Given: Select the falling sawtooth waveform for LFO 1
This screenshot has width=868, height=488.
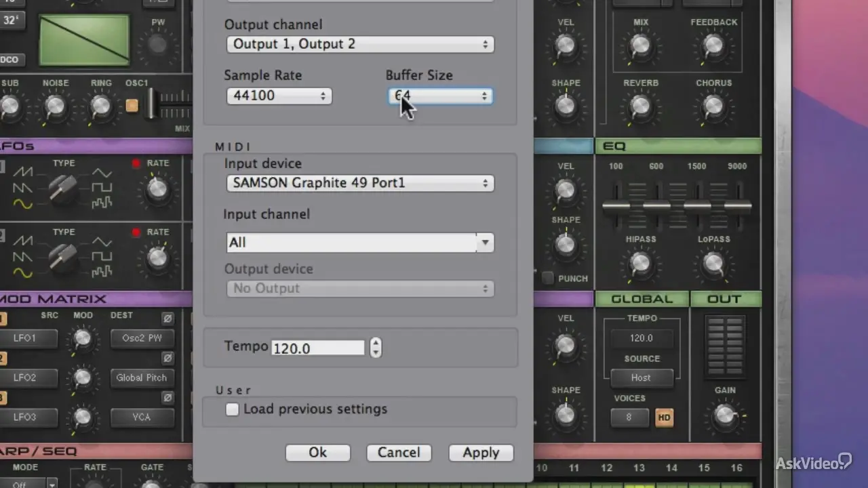Looking at the screenshot, I should pyautogui.click(x=23, y=188).
